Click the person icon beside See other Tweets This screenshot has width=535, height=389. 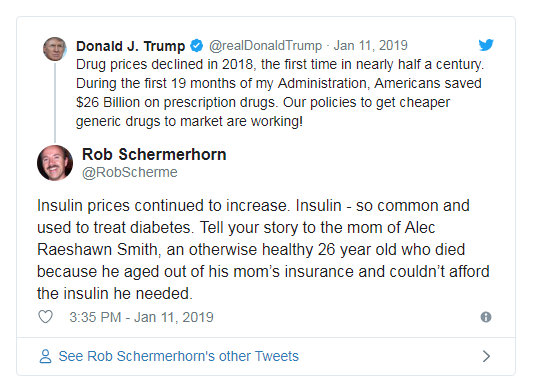[45, 356]
